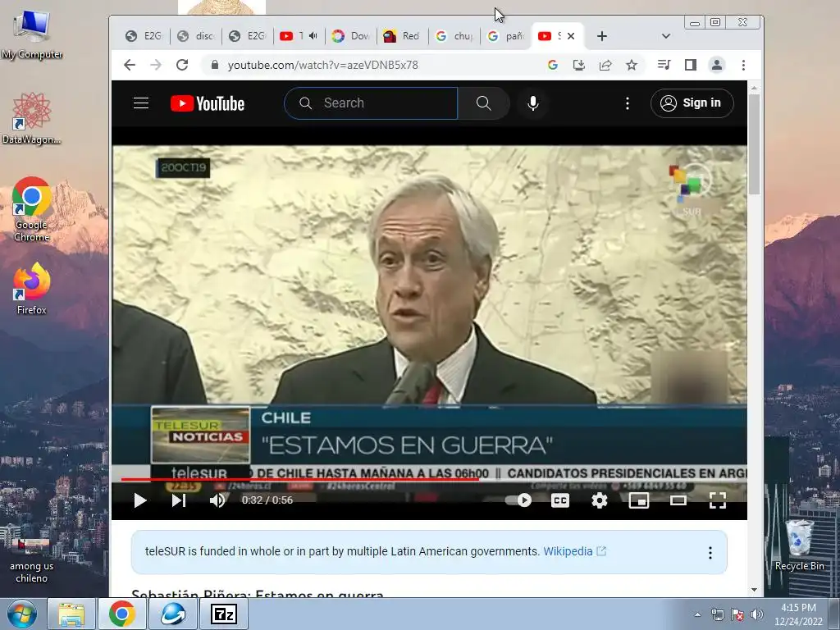Skip to the next video
This screenshot has height=630, width=840.
pyautogui.click(x=178, y=500)
